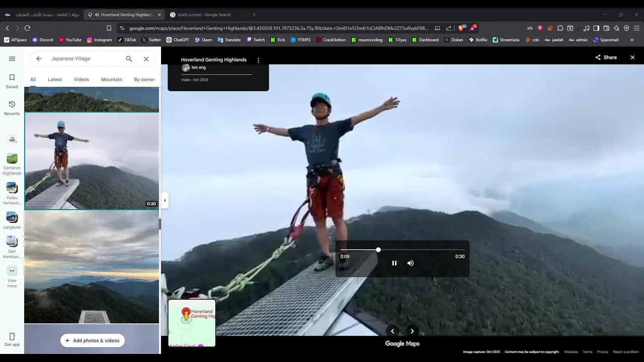Close the Hoverland Genting Highlands tab
The height and width of the screenshot is (362, 644).
[x=159, y=15]
